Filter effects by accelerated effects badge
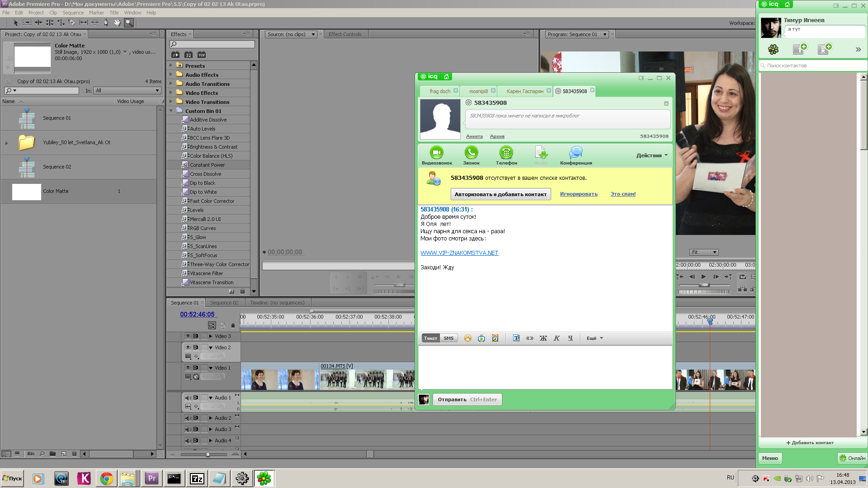 [175, 55]
